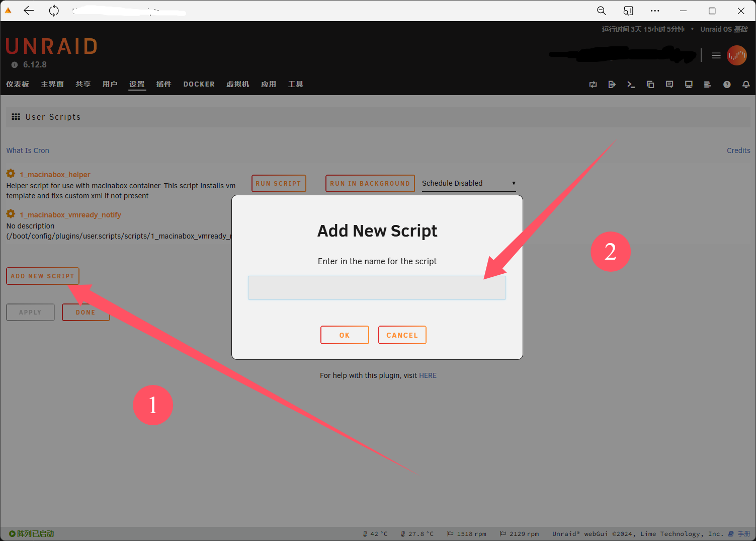Expand the Schedule Disabled dropdown
Screen dimensions: 756x541
click(468, 183)
